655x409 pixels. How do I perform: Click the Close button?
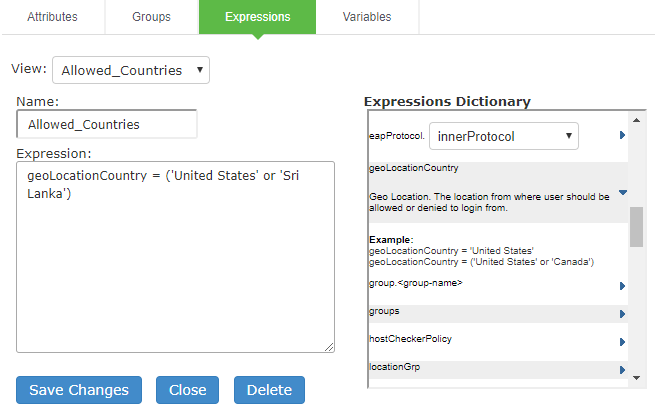(x=187, y=390)
